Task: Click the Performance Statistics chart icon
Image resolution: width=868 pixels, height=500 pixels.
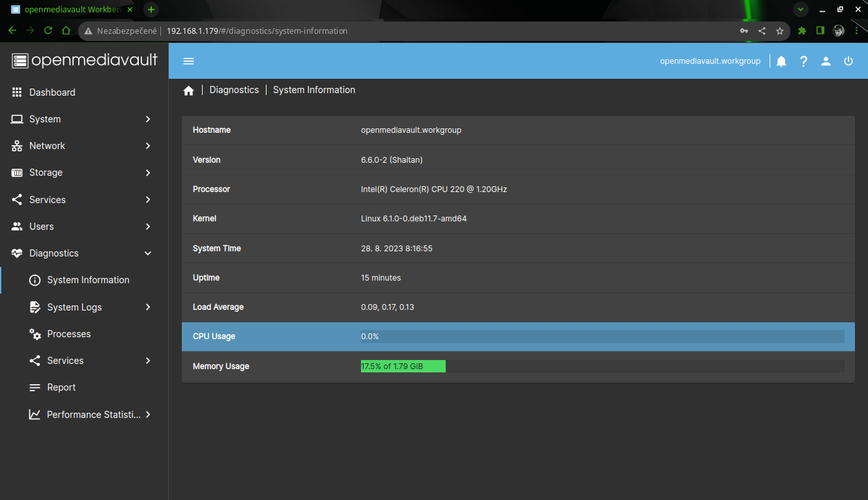Action: [x=35, y=414]
